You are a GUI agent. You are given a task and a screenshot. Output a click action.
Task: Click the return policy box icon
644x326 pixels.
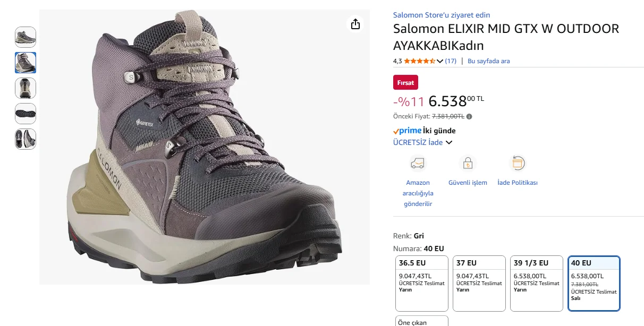(x=518, y=163)
